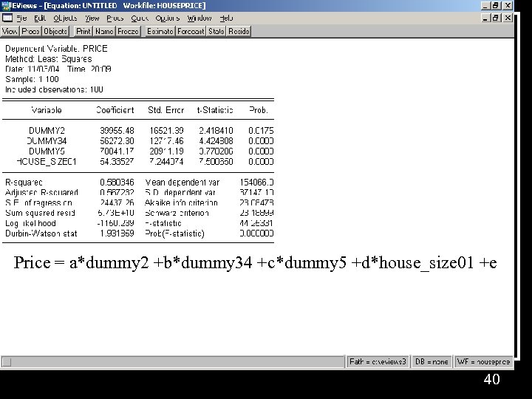Open the Quick menu
532x399 pixels.
[140, 18]
